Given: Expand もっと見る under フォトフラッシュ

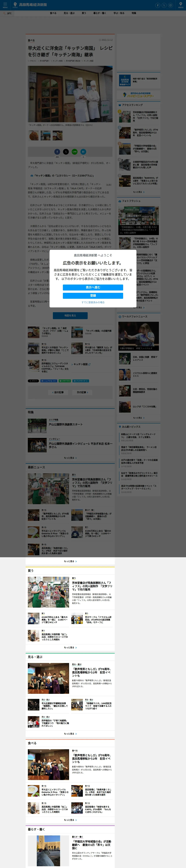Looking at the screenshot, I should point(139,308).
